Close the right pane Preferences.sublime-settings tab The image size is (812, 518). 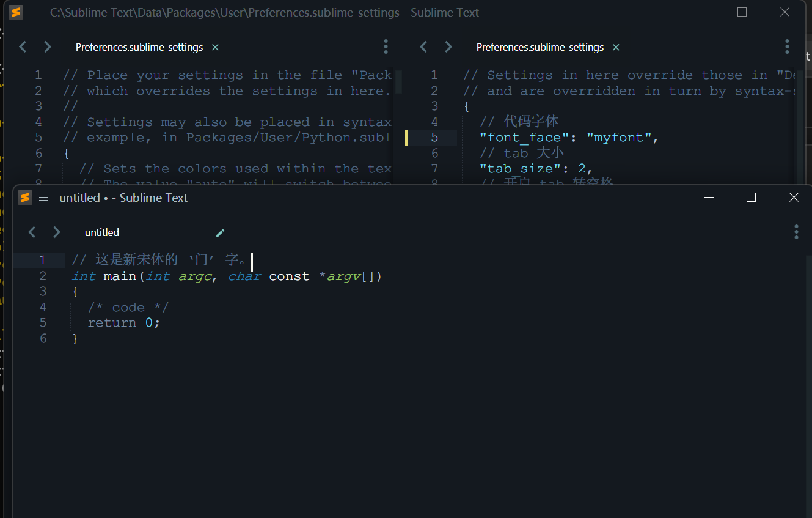click(x=616, y=47)
